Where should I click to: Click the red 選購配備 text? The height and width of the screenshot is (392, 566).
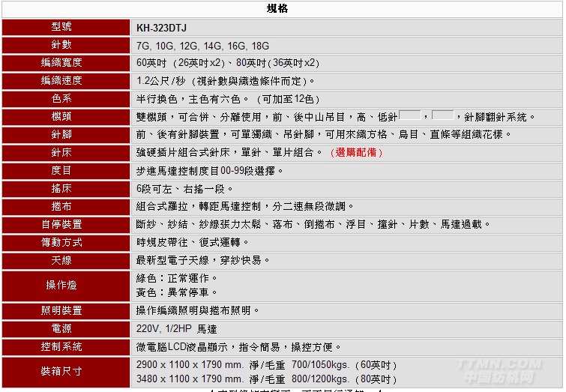pyautogui.click(x=355, y=152)
